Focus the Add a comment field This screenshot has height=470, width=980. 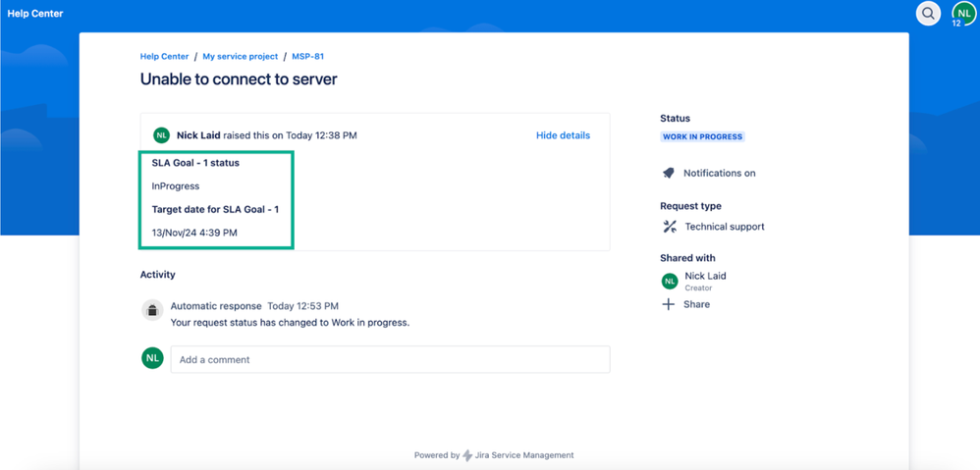390,359
